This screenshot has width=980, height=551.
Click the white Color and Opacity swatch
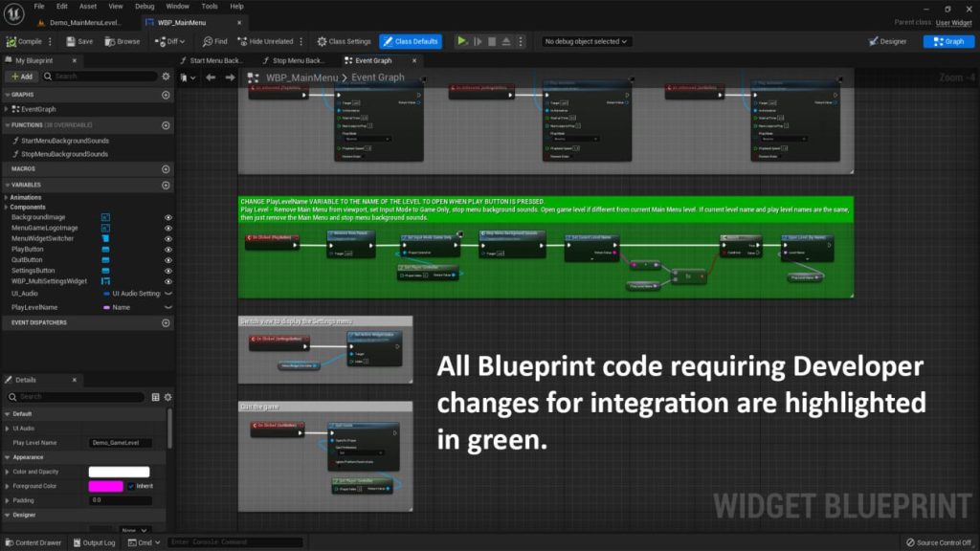(119, 472)
